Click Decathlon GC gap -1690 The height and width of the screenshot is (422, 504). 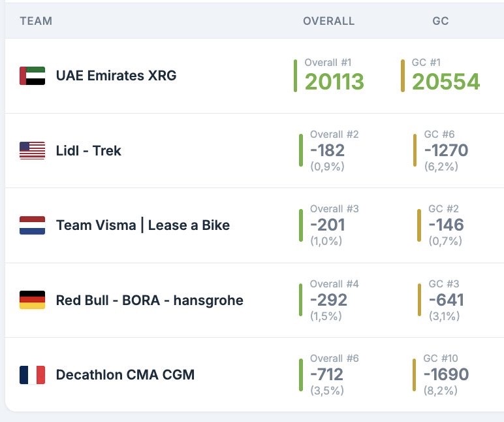pos(446,375)
